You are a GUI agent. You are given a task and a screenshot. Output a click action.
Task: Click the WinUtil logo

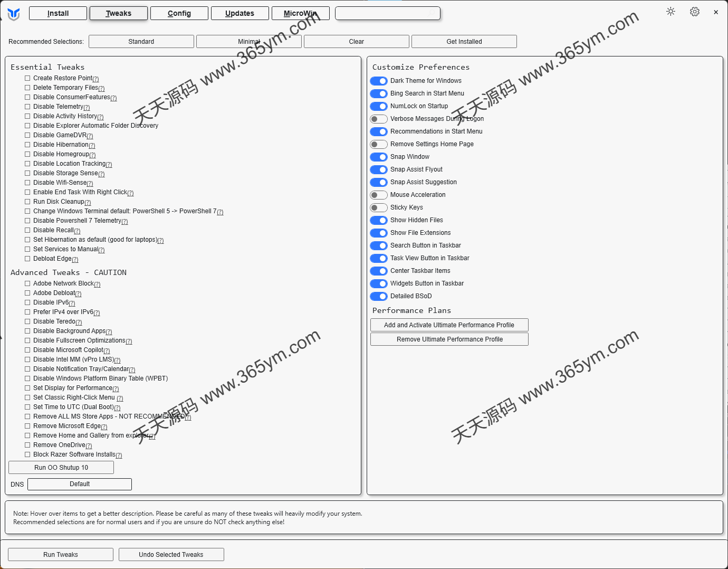click(x=14, y=13)
